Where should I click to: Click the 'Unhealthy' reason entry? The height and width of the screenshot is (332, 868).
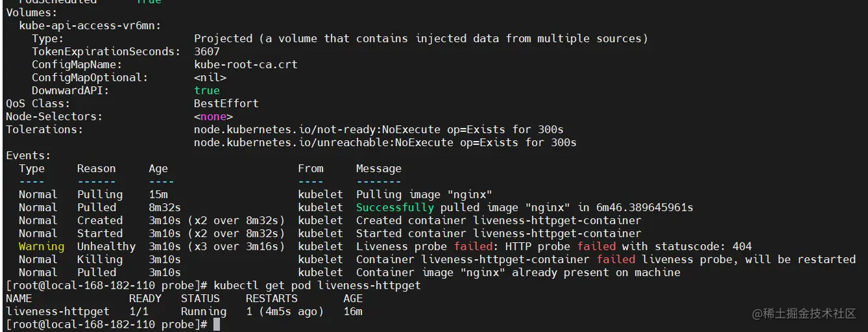(106, 246)
